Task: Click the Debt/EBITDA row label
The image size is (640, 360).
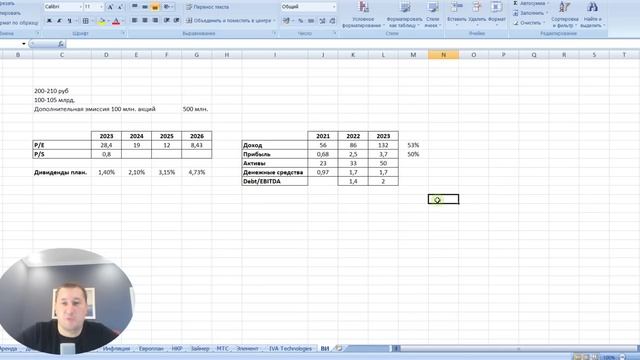Action: pyautogui.click(x=274, y=181)
